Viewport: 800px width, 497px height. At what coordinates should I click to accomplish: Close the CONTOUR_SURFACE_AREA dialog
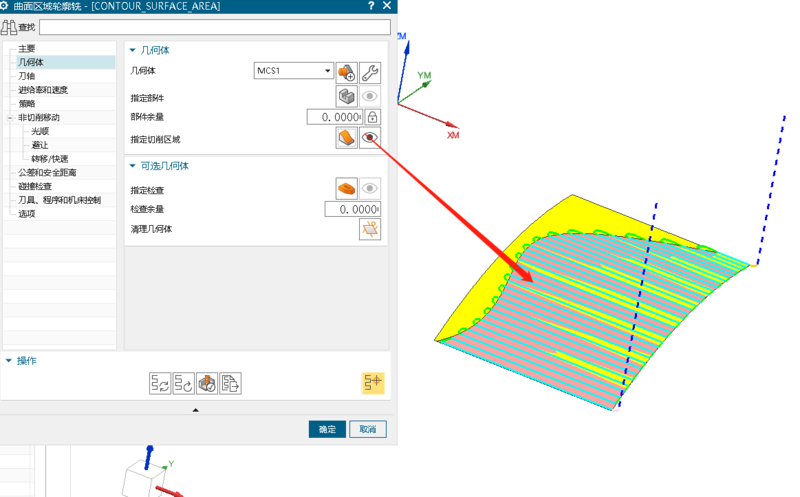[x=387, y=6]
